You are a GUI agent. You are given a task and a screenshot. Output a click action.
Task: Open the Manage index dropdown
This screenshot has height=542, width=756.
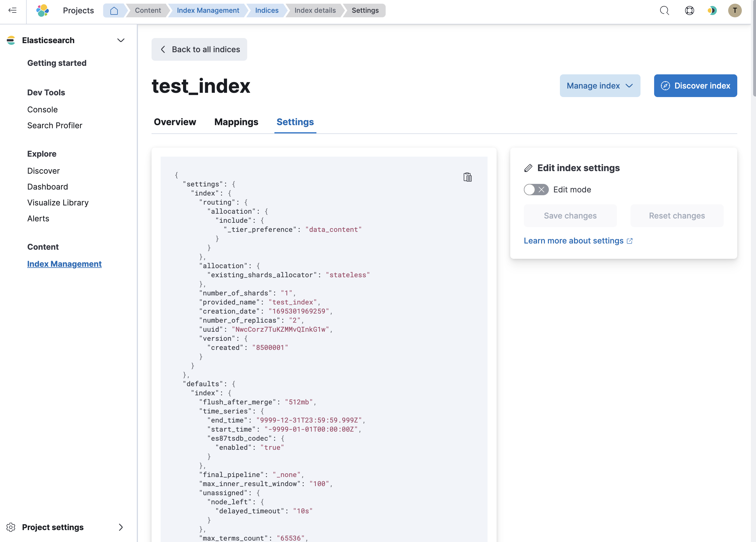[600, 86]
